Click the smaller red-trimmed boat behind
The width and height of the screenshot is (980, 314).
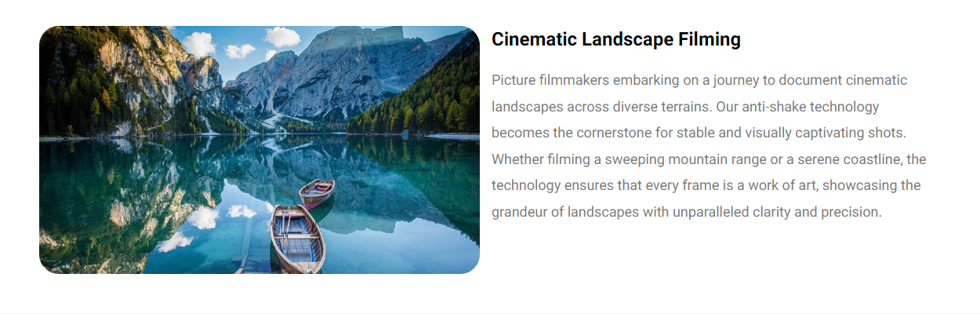(x=317, y=191)
